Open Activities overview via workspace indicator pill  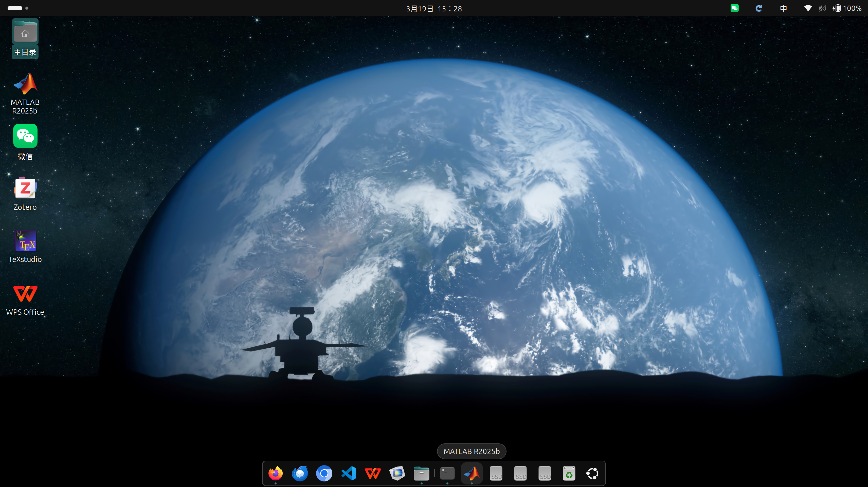pyautogui.click(x=18, y=8)
